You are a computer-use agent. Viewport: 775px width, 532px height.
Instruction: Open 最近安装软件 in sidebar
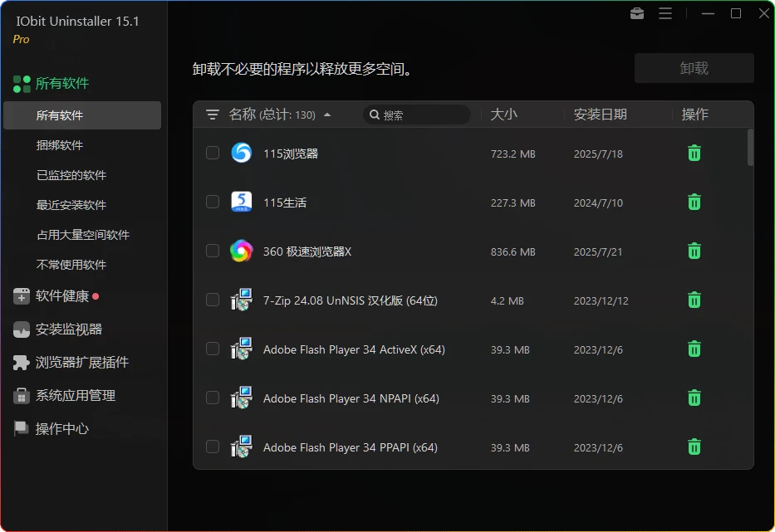click(71, 205)
